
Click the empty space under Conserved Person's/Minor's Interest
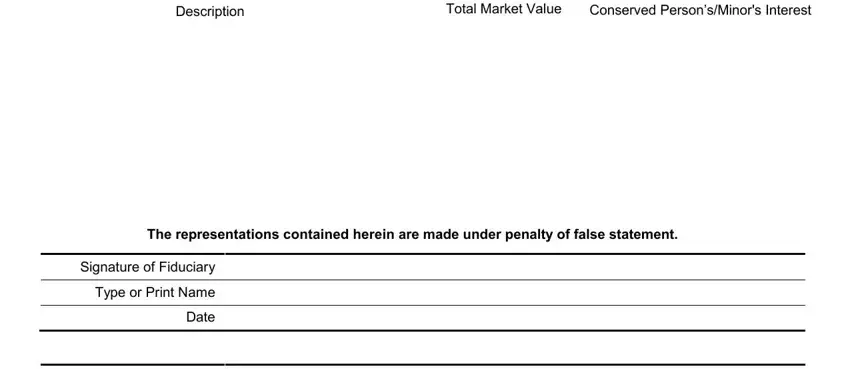pyautogui.click(x=700, y=116)
